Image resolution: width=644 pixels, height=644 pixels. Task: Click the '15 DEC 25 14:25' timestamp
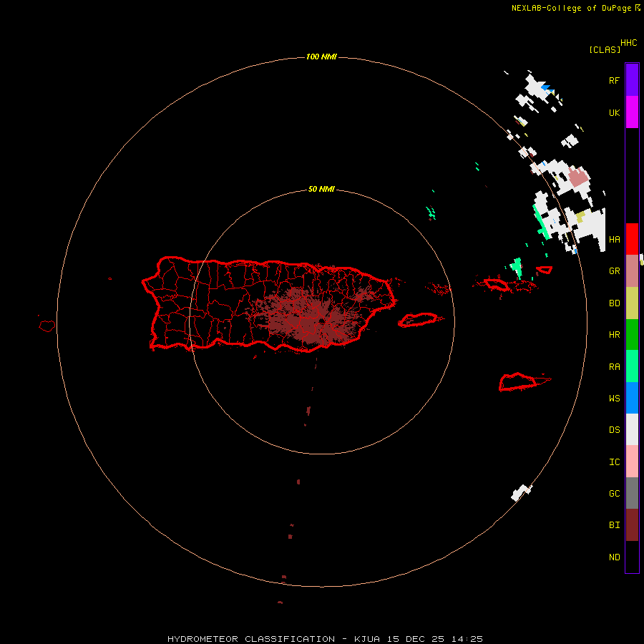pyautogui.click(x=436, y=639)
